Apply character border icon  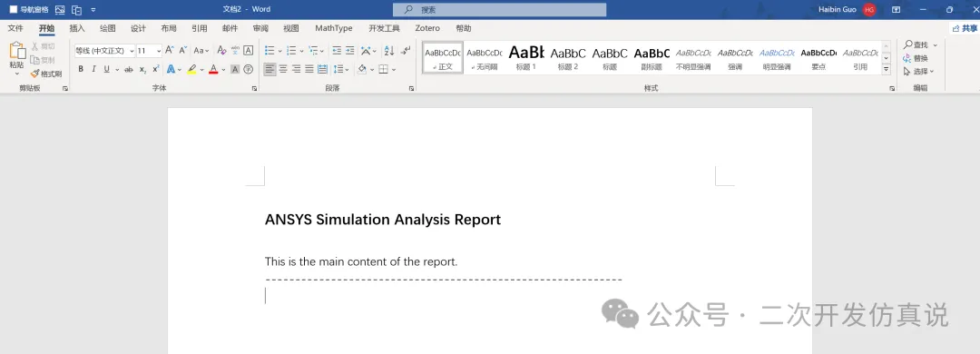[248, 50]
